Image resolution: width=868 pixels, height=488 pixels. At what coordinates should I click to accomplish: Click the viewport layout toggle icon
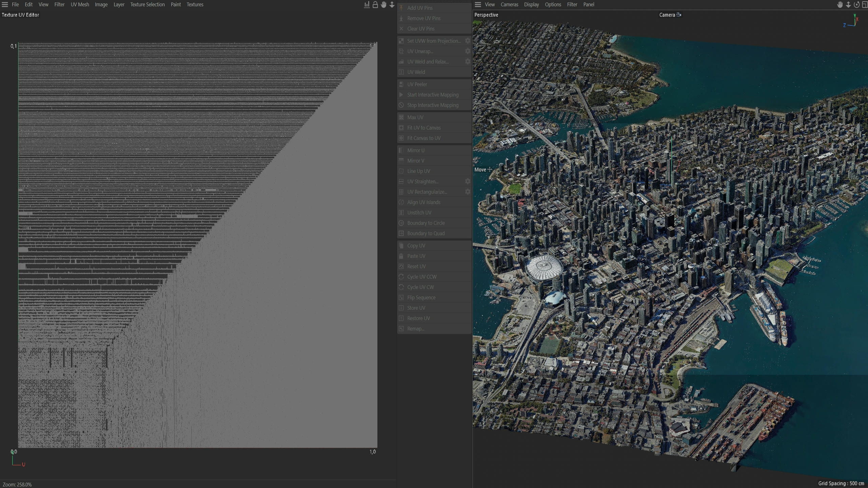pos(865,4)
